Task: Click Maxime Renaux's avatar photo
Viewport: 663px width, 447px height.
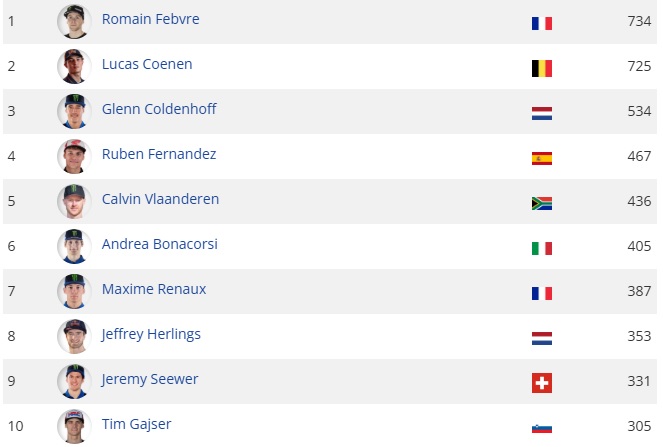Action: tap(74, 291)
